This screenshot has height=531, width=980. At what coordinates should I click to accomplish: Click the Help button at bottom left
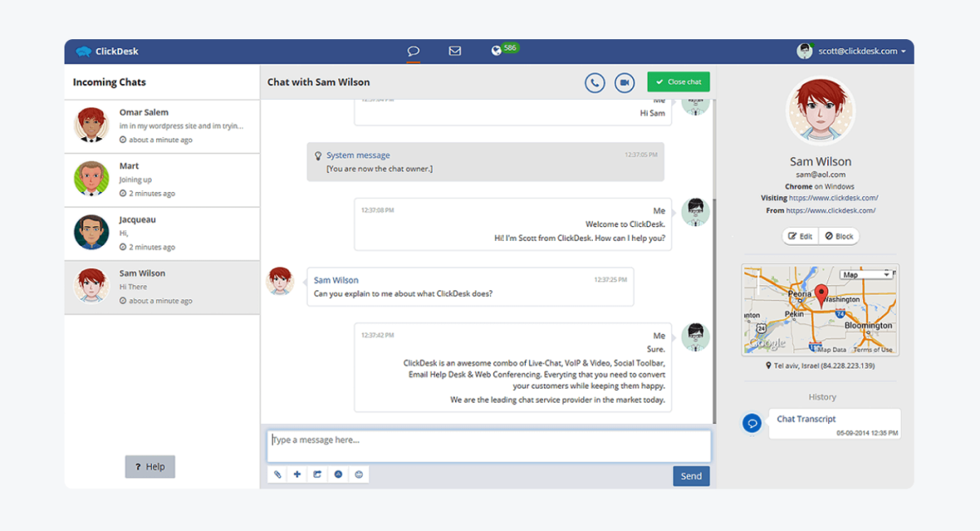click(x=149, y=466)
